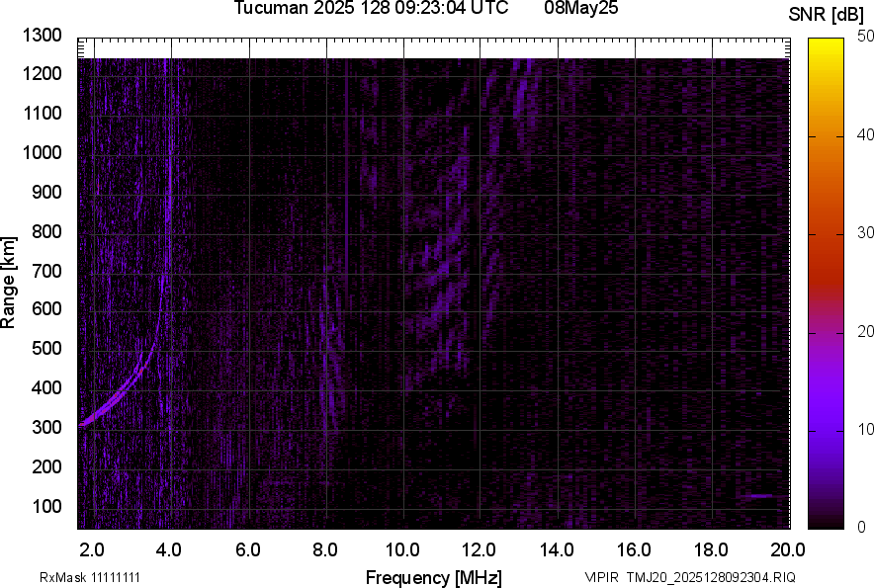Click the "RxMask 11111111" footer text
Image resolution: width=874 pixels, height=588 pixels.
point(90,577)
